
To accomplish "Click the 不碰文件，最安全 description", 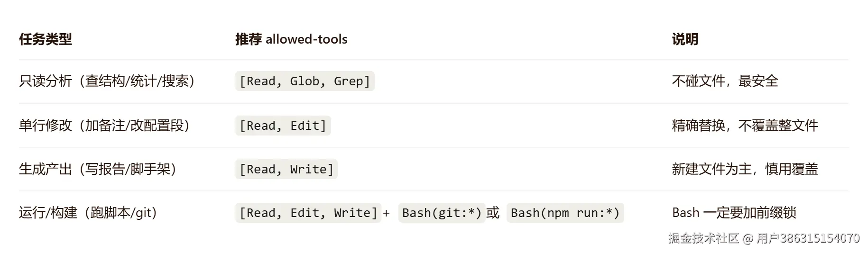I will click(x=725, y=81).
